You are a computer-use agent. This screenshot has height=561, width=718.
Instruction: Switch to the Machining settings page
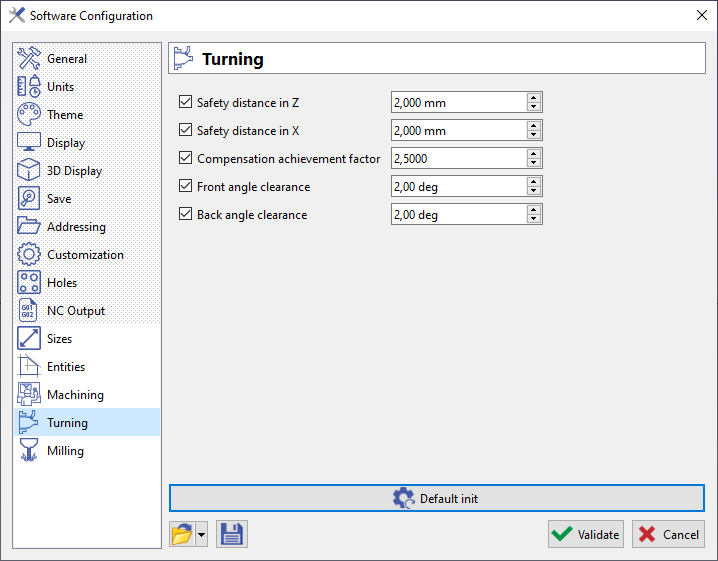pos(75,395)
